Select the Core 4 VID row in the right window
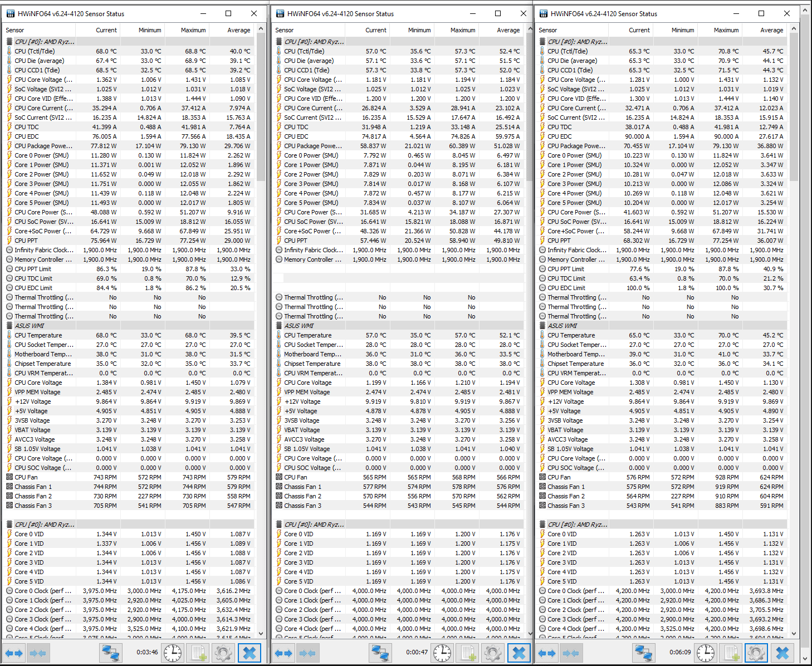Viewport: 812px width, 666px height. (662, 572)
